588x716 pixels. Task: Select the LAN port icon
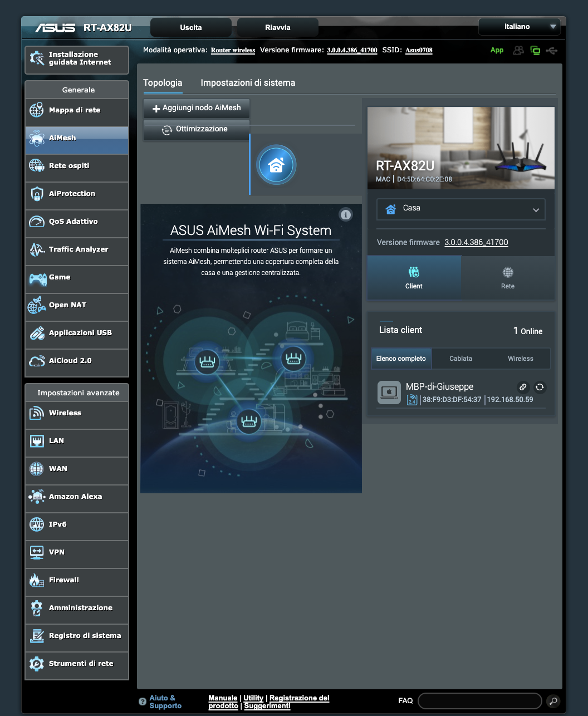coord(37,440)
